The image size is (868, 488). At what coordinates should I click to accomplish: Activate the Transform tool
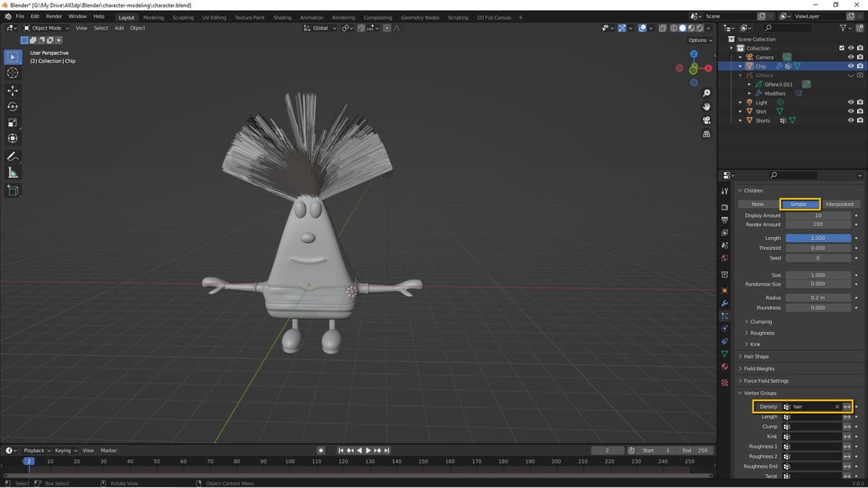pos(12,138)
